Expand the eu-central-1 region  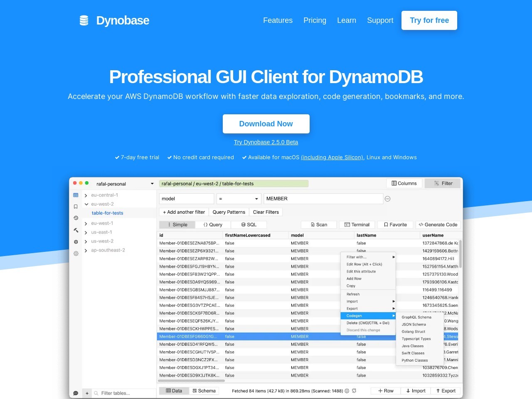click(x=86, y=195)
